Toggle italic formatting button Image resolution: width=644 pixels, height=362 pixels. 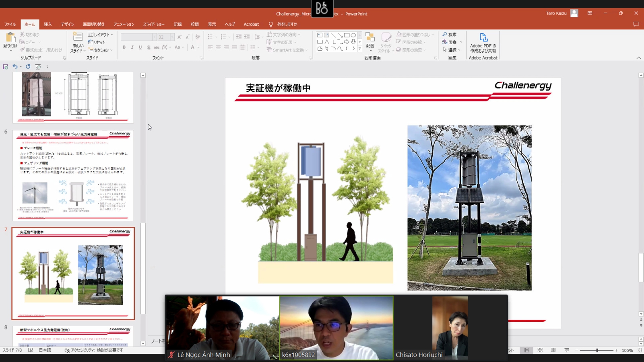pos(132,47)
